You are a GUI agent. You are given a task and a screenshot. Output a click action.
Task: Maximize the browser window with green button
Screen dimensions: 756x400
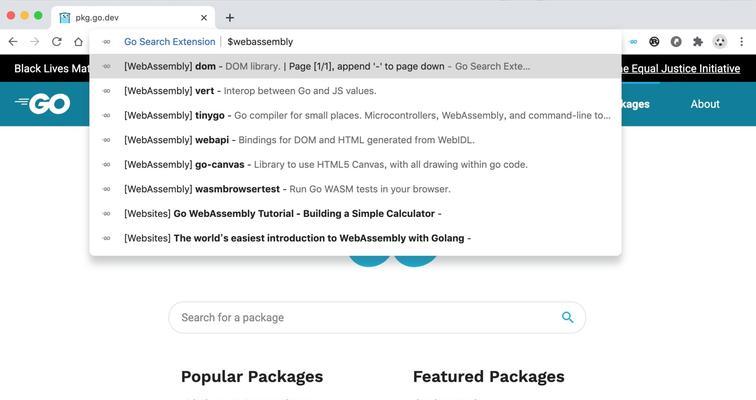[x=38, y=16]
